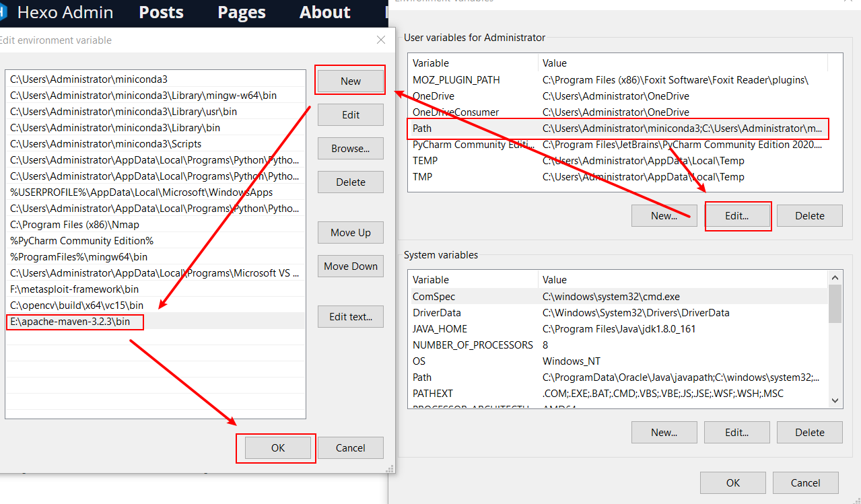Click New in the Edit environment variable dialog
Viewport: 861px width, 504px height.
[350, 81]
